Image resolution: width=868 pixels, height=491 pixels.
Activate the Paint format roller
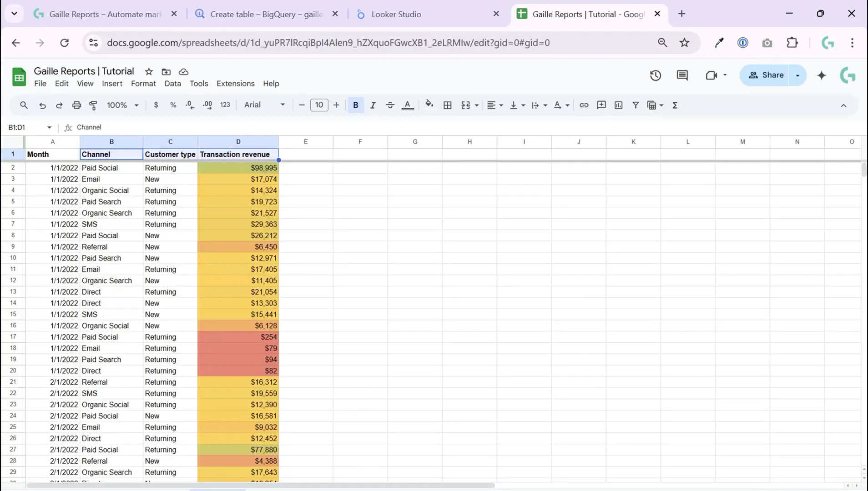[x=93, y=105]
